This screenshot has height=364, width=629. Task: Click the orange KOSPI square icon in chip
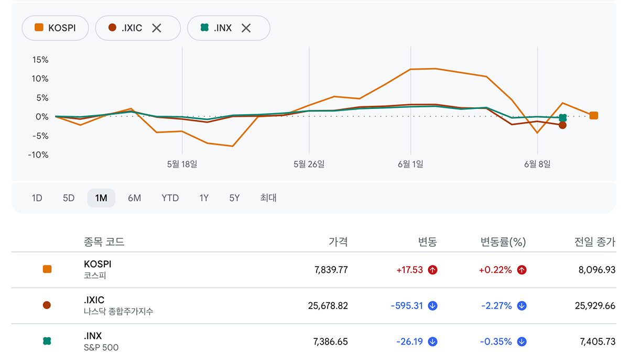click(x=39, y=28)
